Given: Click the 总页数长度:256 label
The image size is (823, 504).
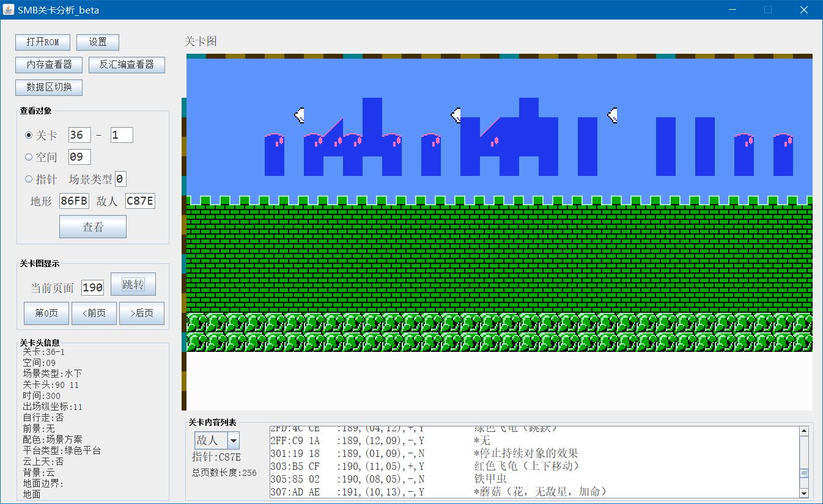Looking at the screenshot, I should tap(224, 472).
